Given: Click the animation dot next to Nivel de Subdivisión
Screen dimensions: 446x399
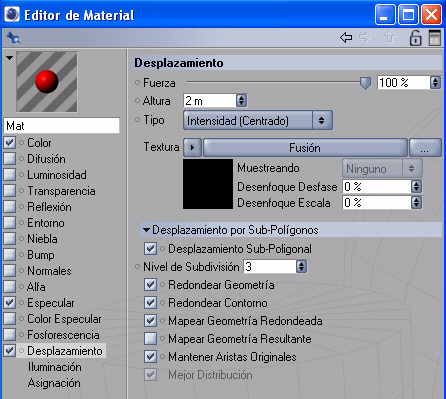Looking at the screenshot, I should click(137, 267).
